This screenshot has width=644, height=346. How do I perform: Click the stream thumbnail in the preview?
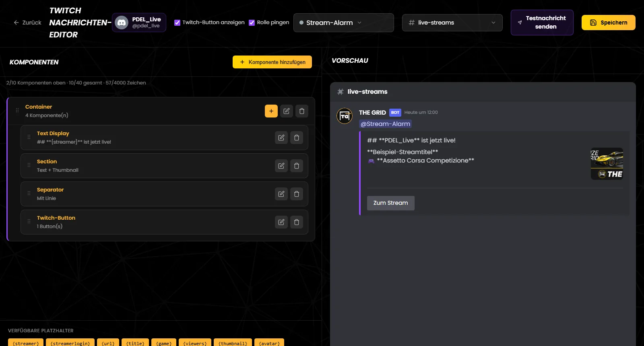[x=607, y=164]
